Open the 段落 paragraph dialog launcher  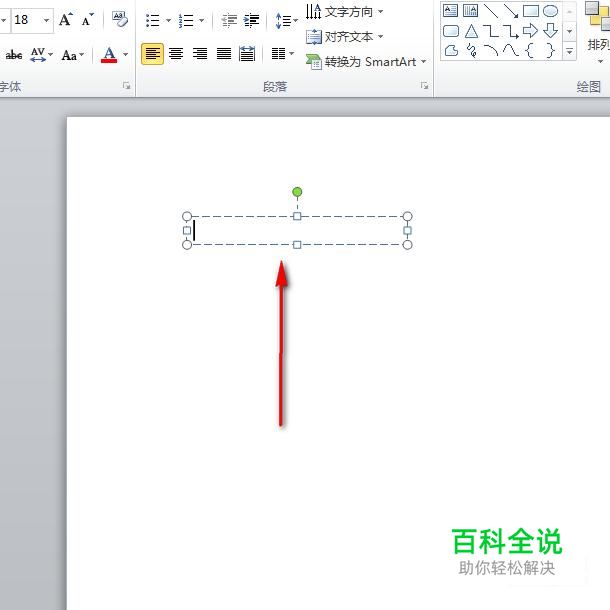pos(424,86)
